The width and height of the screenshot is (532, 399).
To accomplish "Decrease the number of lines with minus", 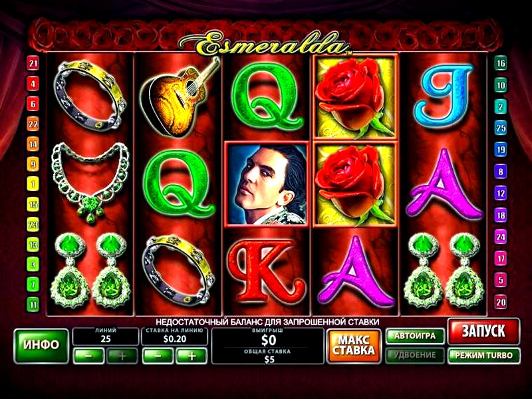I will 88,356.
